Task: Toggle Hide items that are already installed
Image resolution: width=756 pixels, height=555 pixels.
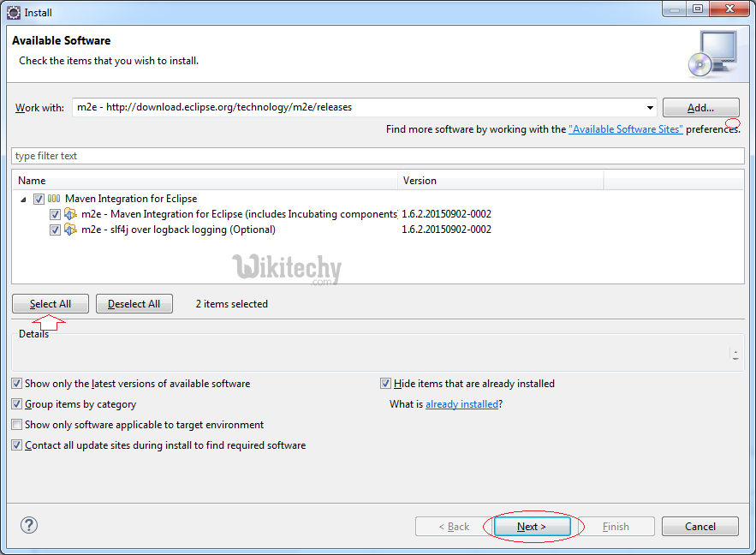Action: tap(386, 384)
